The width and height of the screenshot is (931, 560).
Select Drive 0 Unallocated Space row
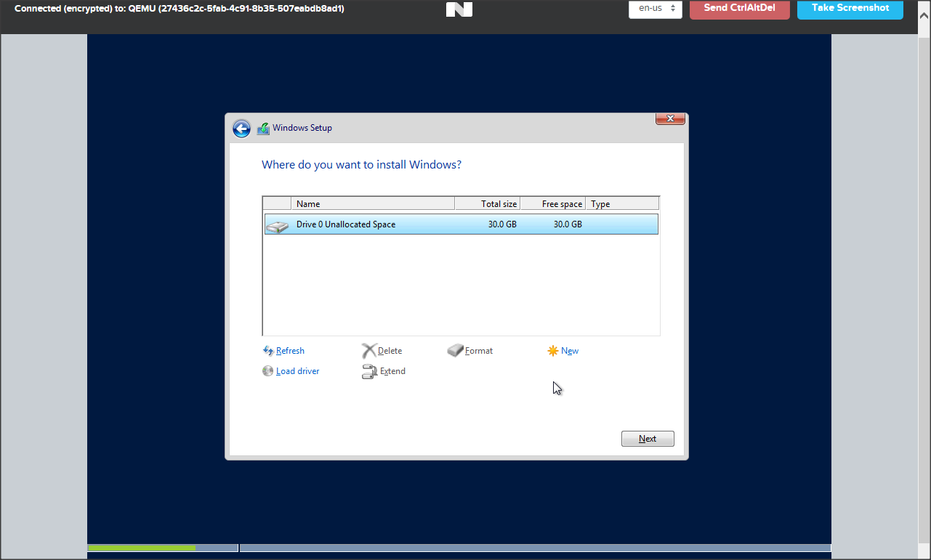461,224
